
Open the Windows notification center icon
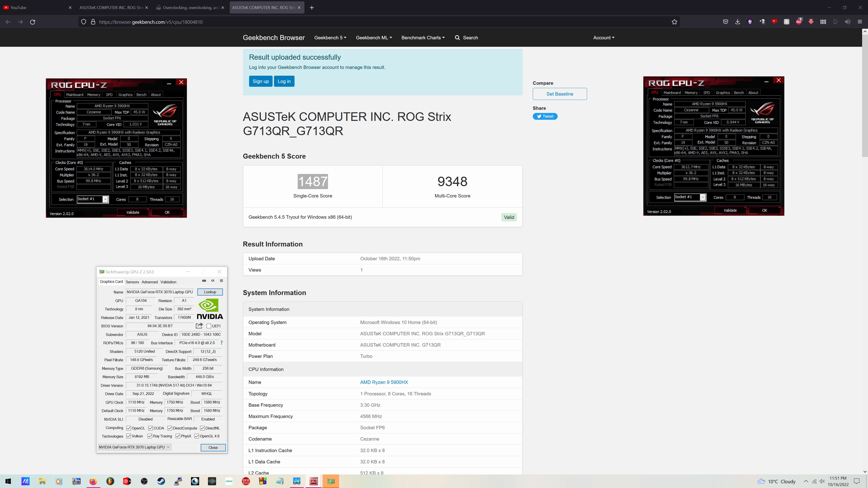pos(856,481)
